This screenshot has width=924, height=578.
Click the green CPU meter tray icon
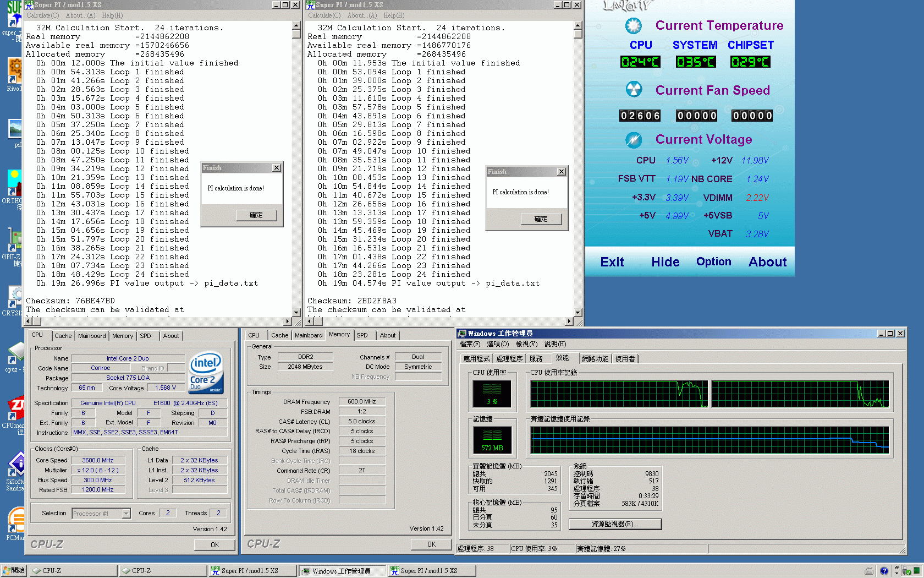click(x=916, y=571)
